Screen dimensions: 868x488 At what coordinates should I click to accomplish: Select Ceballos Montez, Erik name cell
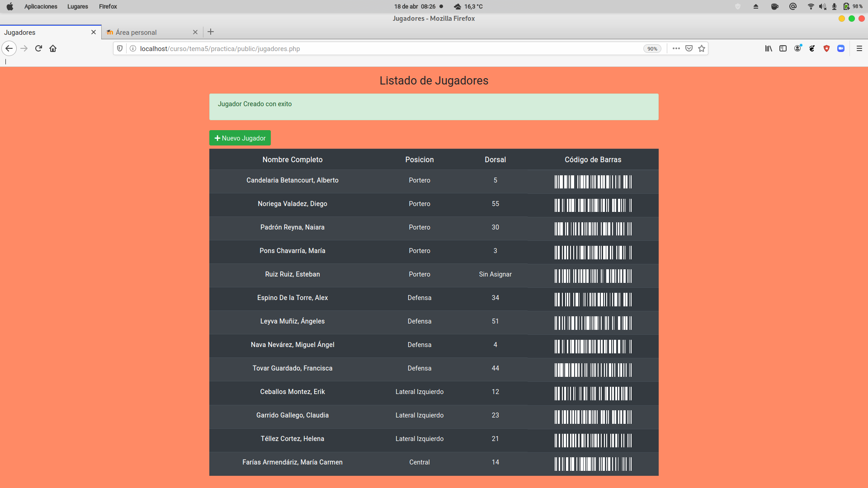point(292,392)
